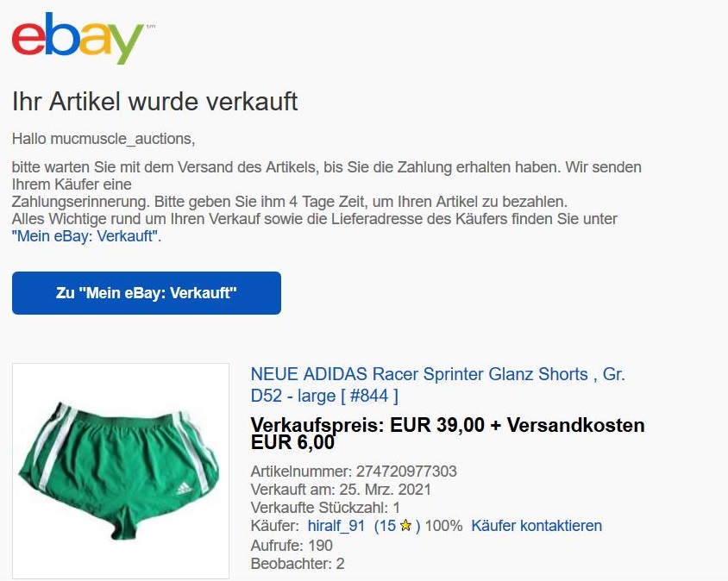Viewport: 728px width, 581px height.
Task: Click the Verkauft am 25. Mrz. 2021 line
Action: 341,490
